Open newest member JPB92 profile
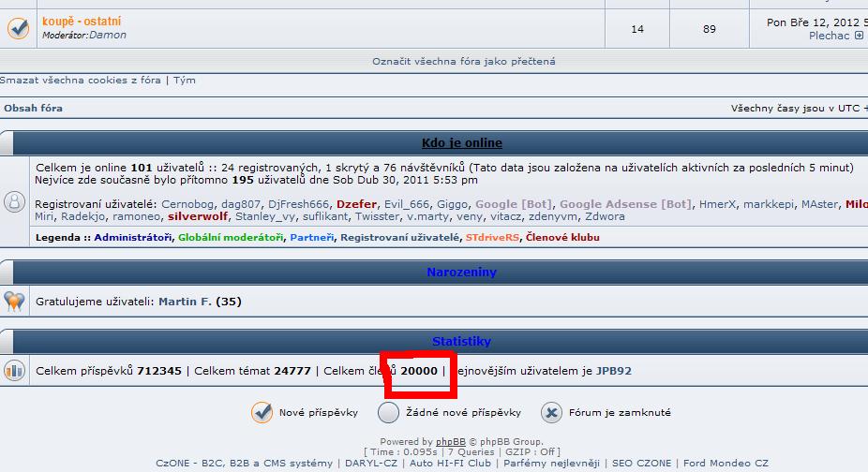Viewport: 868px width, 472px height. pos(614,371)
